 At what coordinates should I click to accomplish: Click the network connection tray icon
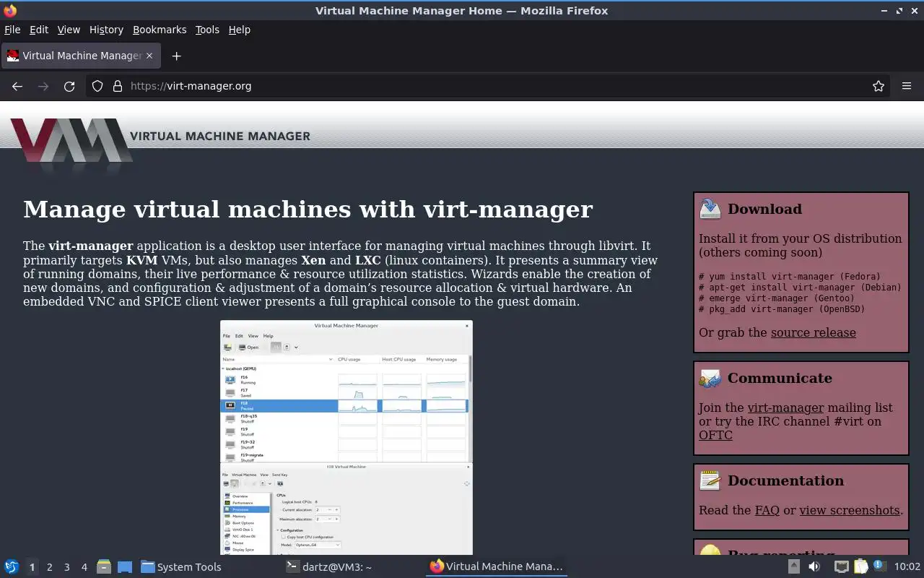tap(842, 566)
